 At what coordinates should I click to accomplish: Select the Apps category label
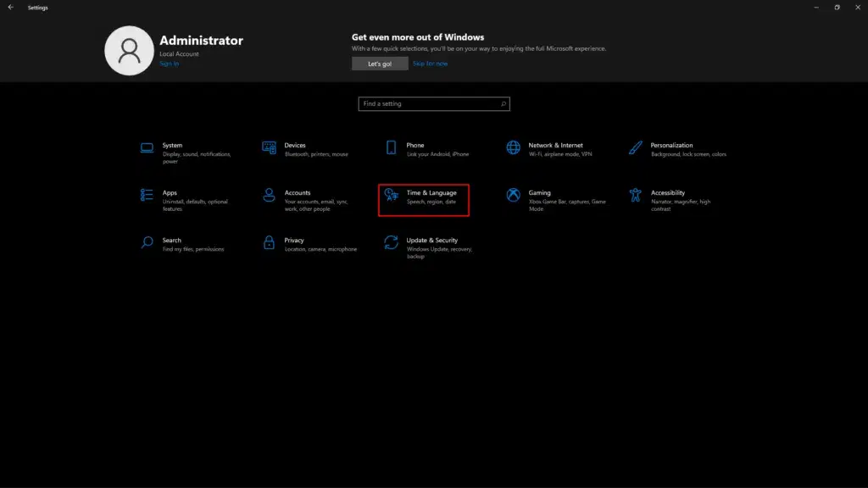point(170,192)
